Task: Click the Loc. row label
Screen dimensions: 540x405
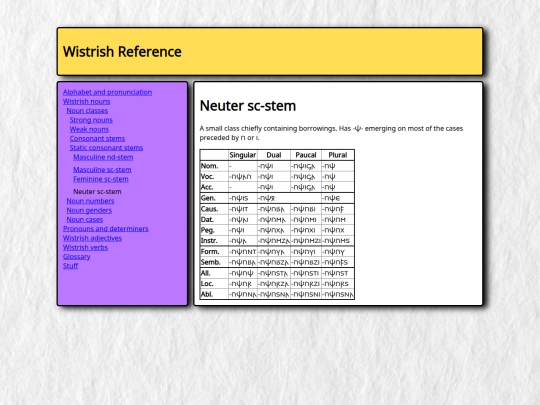Action: 214,284
